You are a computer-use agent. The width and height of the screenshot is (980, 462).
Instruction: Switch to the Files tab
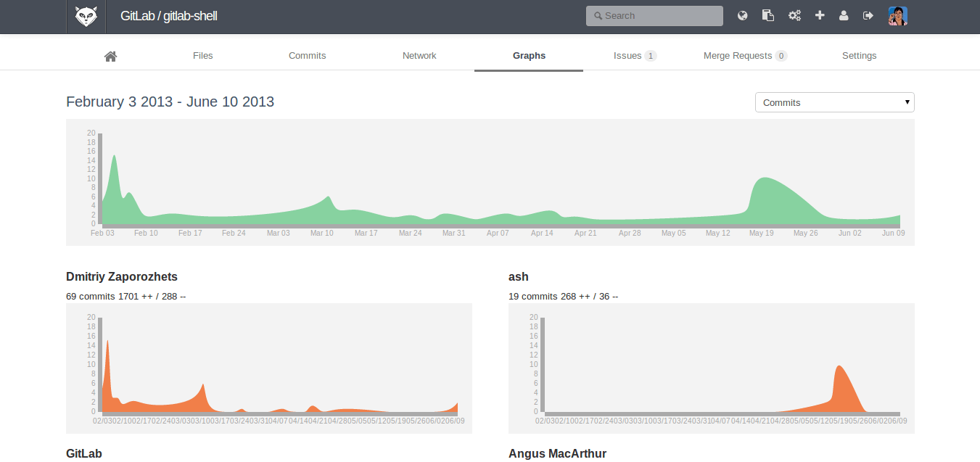(203, 56)
